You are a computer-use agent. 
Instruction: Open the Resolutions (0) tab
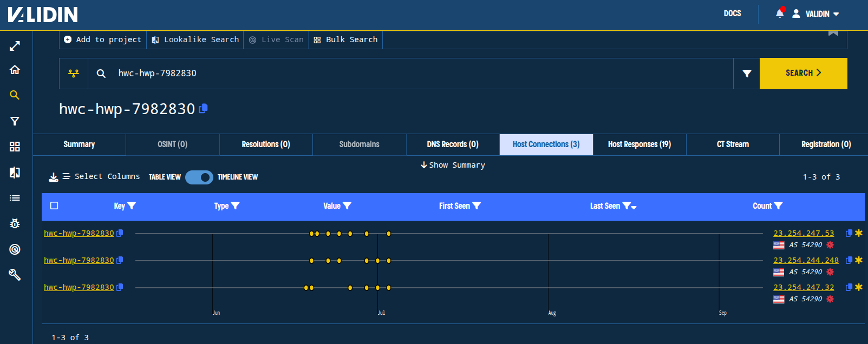coord(266,144)
